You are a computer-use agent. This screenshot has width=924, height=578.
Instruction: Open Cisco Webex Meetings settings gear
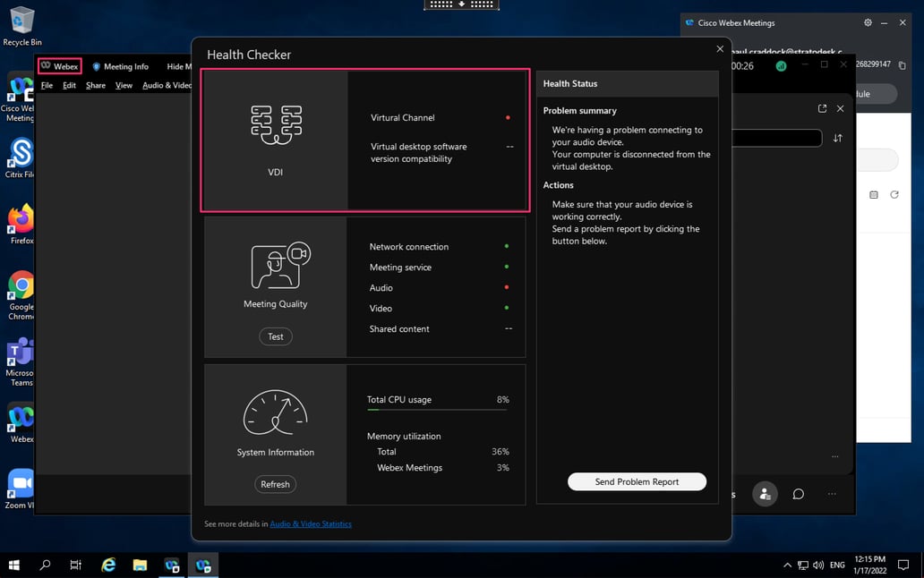[867, 22]
